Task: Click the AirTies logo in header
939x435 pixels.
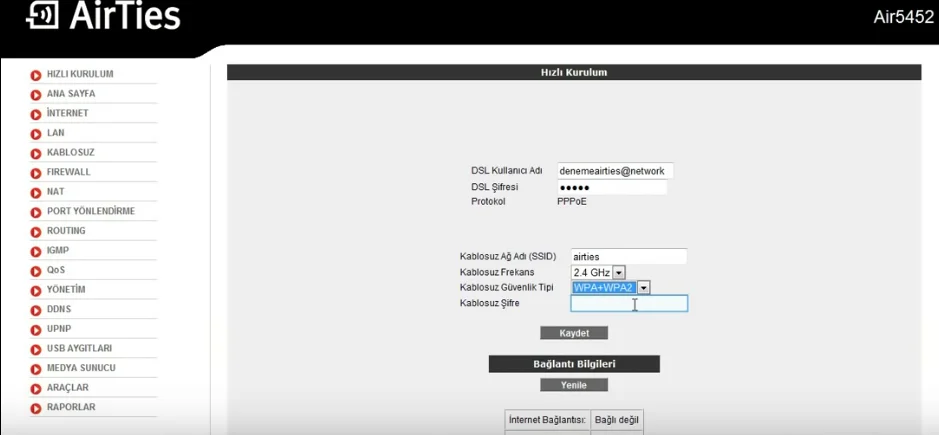Action: click(x=103, y=17)
